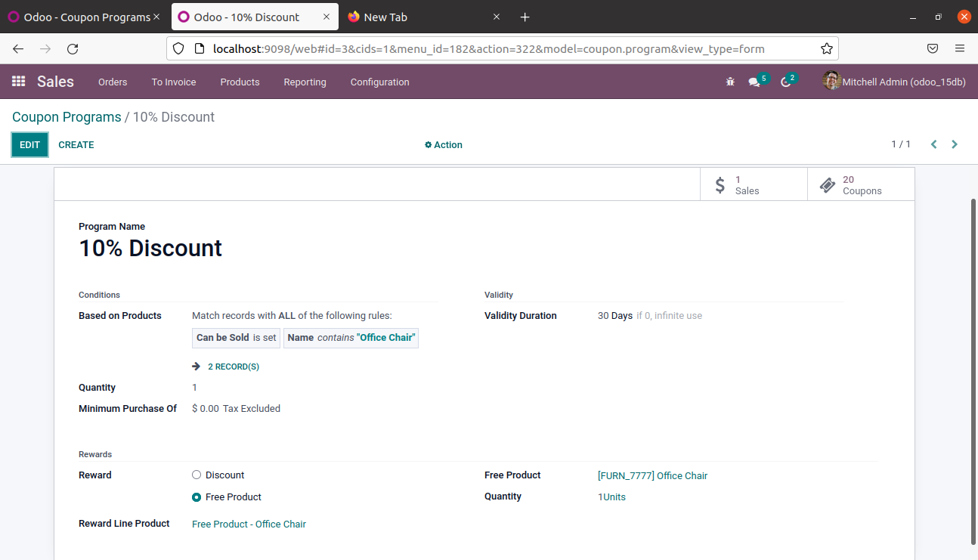Open [FURN_7777] Office Chair product link
The width and height of the screenshot is (978, 560).
652,475
